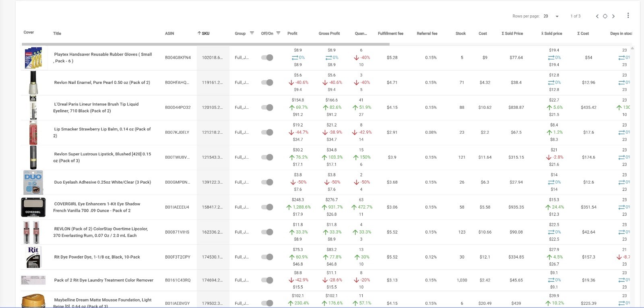The width and height of the screenshot is (644, 308).
Task: Click the diamond reset icon in pagination
Action: tap(605, 16)
